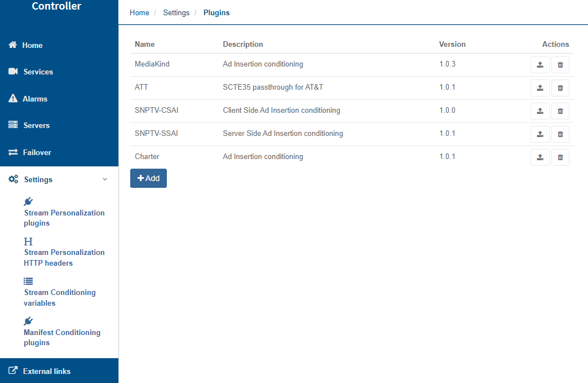Delete the ATT plugin via trash icon

tap(560, 88)
